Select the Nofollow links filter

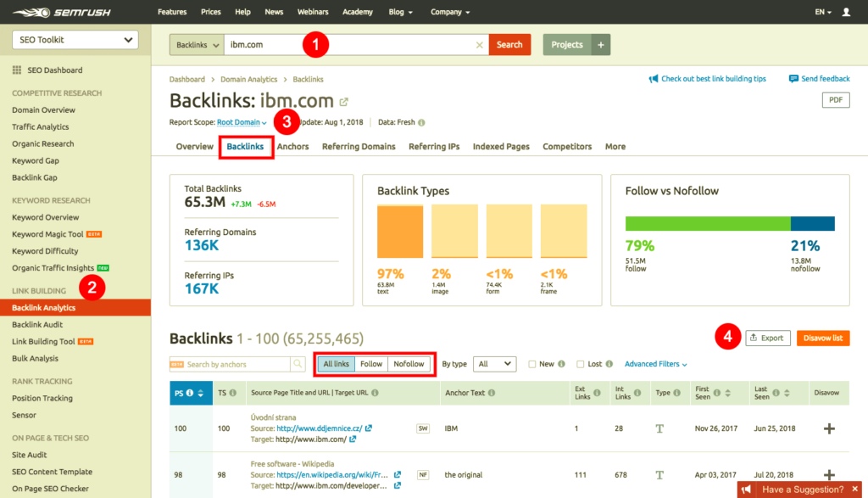(x=409, y=364)
